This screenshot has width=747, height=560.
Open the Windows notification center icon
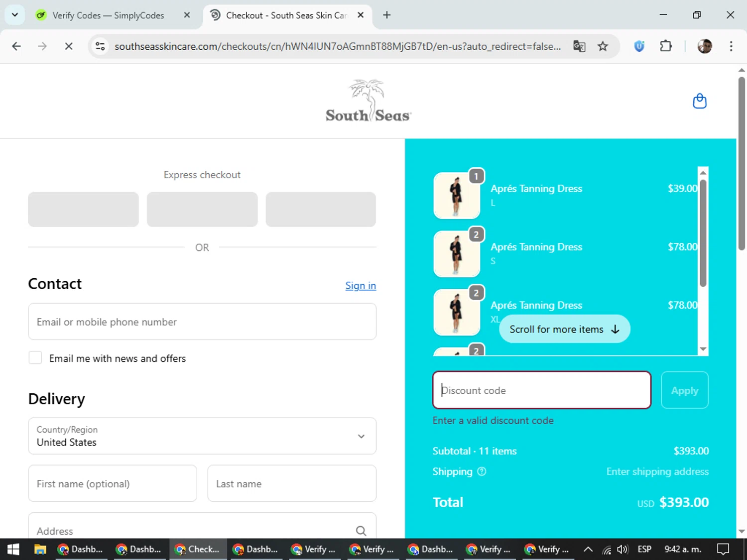click(723, 549)
